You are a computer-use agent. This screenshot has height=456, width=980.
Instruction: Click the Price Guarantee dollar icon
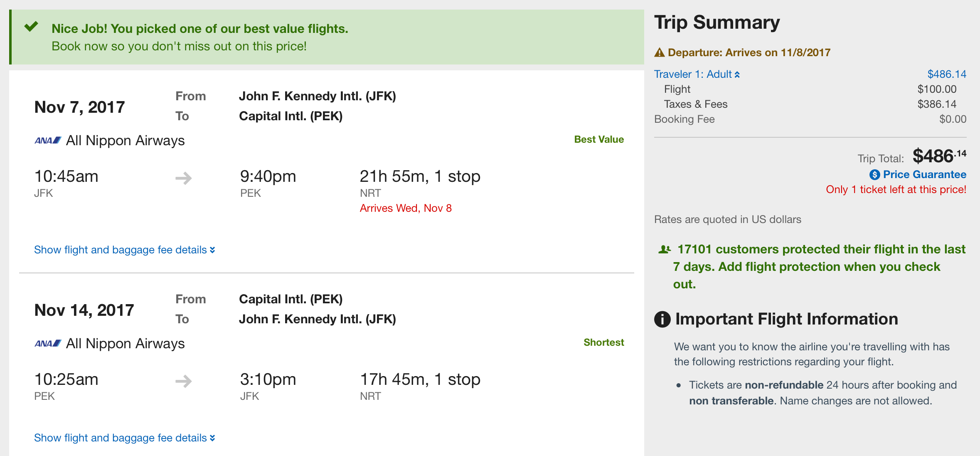click(x=874, y=175)
